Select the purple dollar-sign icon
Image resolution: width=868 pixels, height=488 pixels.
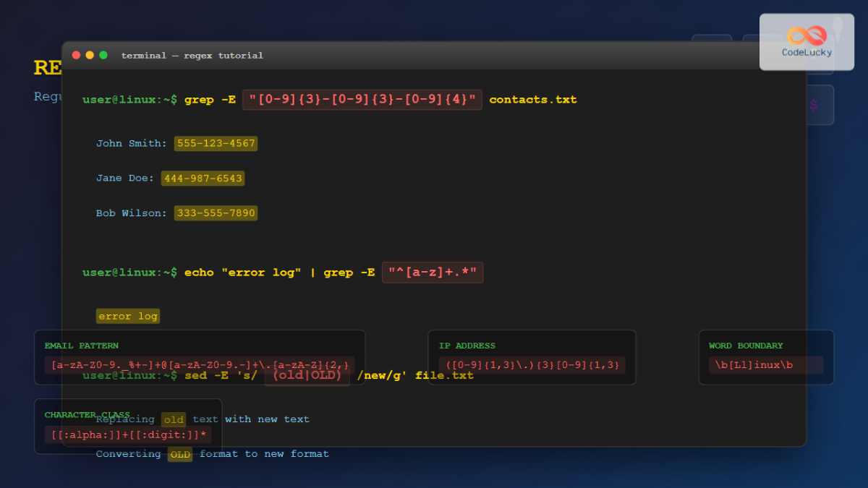[x=815, y=105]
